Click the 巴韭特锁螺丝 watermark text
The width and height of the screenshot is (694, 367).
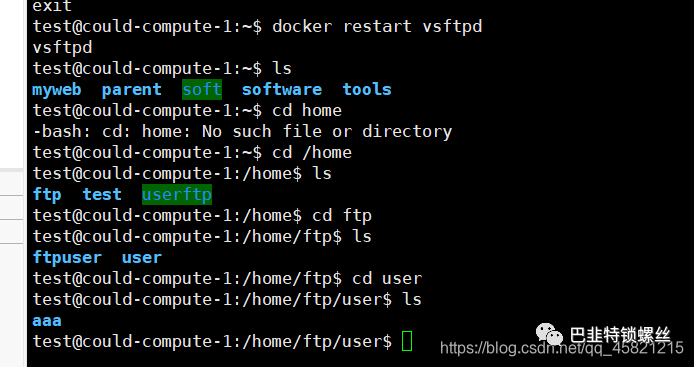point(620,335)
